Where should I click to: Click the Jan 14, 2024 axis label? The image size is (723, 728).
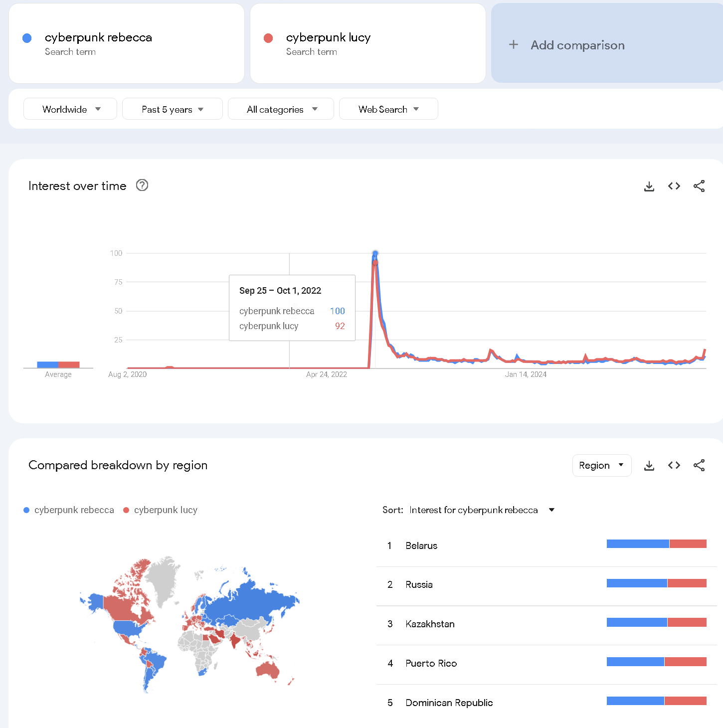tap(526, 374)
